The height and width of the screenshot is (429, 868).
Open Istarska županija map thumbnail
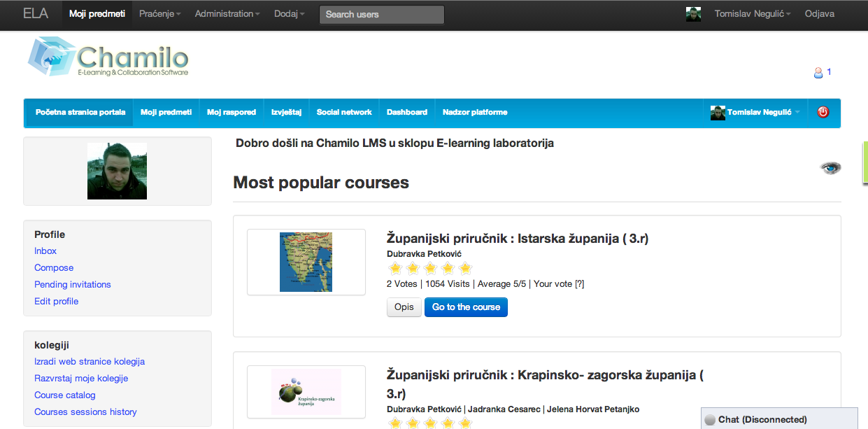306,262
